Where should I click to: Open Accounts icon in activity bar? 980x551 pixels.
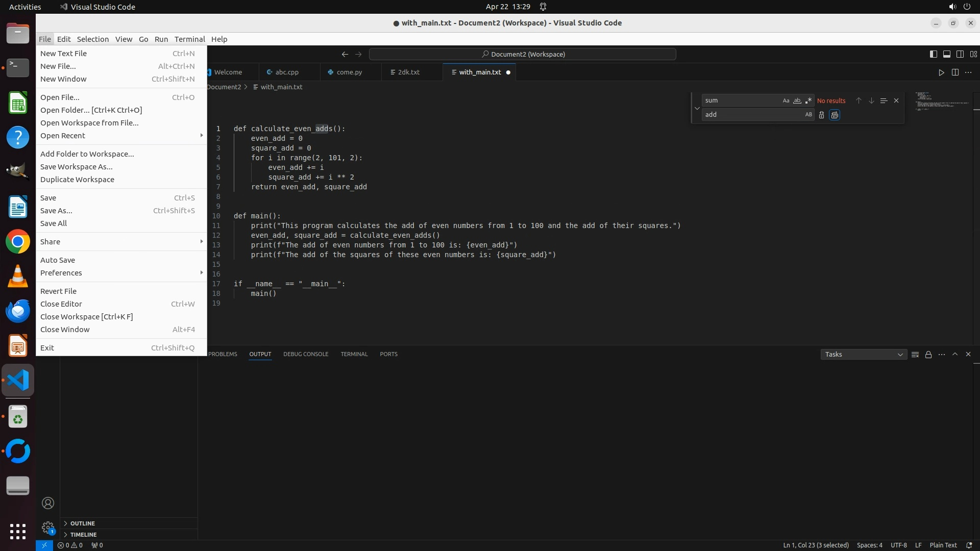pyautogui.click(x=48, y=503)
